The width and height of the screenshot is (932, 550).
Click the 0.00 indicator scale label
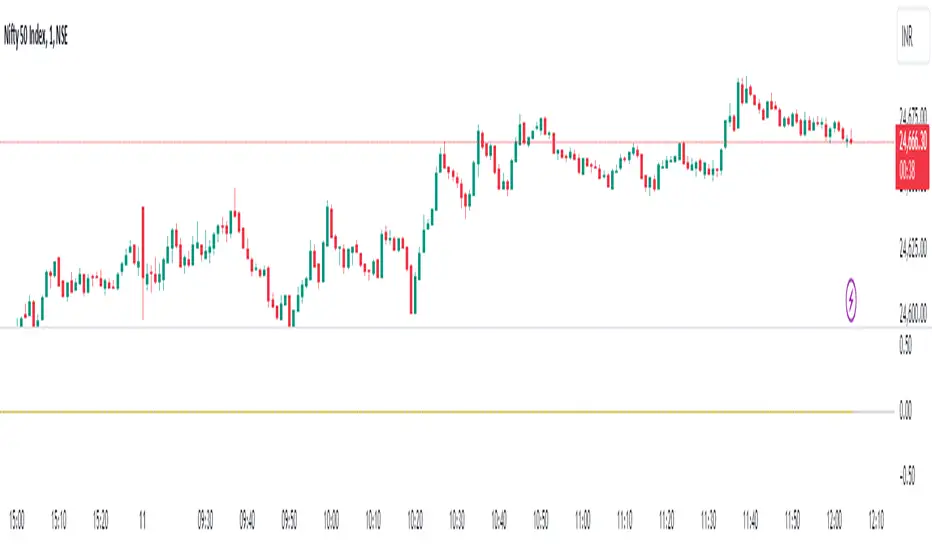click(906, 410)
